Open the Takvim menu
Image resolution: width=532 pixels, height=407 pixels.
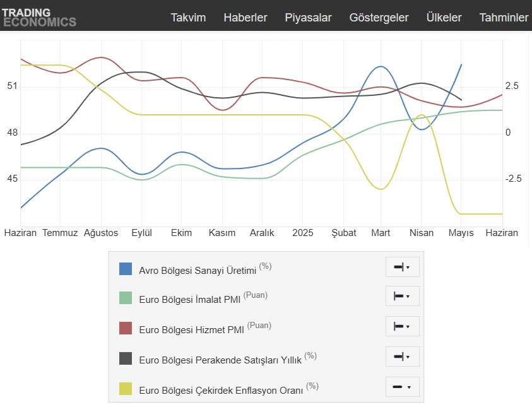[188, 18]
